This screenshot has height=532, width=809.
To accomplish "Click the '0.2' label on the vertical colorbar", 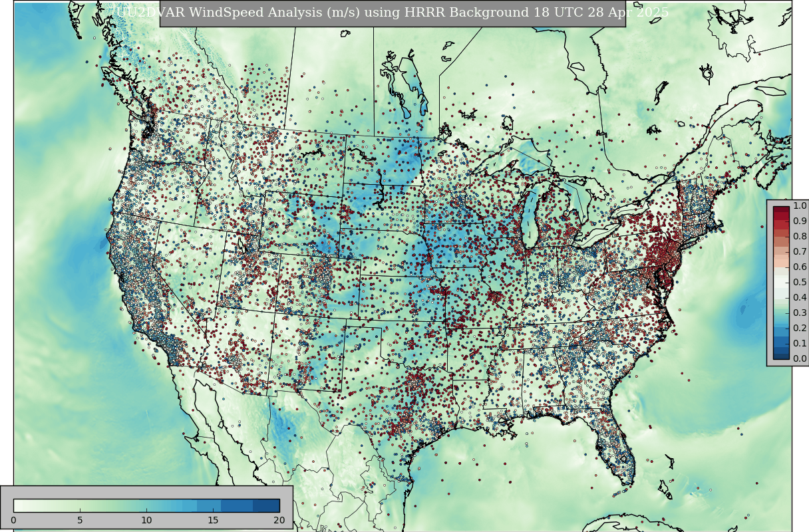I will [800, 329].
